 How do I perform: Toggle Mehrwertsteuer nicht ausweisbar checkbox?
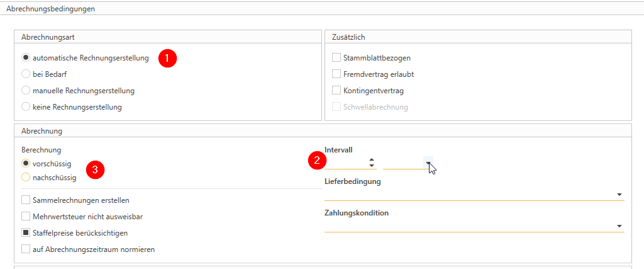(26, 217)
